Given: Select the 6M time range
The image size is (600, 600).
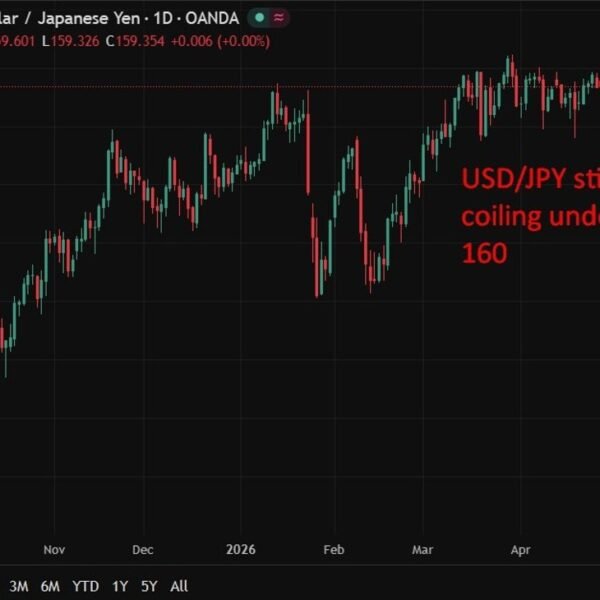Looking at the screenshot, I should tap(50, 586).
